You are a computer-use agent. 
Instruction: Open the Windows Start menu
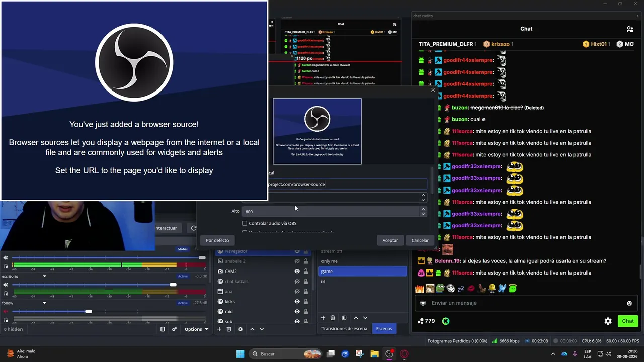click(x=240, y=354)
